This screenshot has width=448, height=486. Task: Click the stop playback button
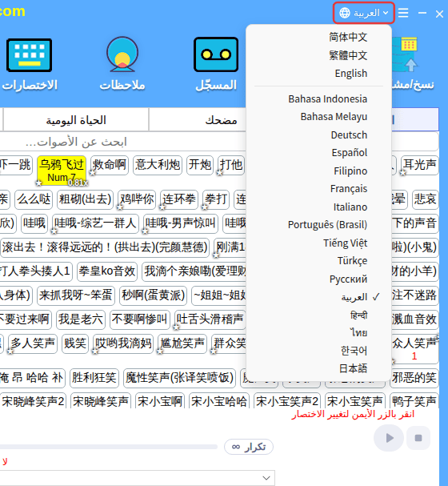[418, 438]
